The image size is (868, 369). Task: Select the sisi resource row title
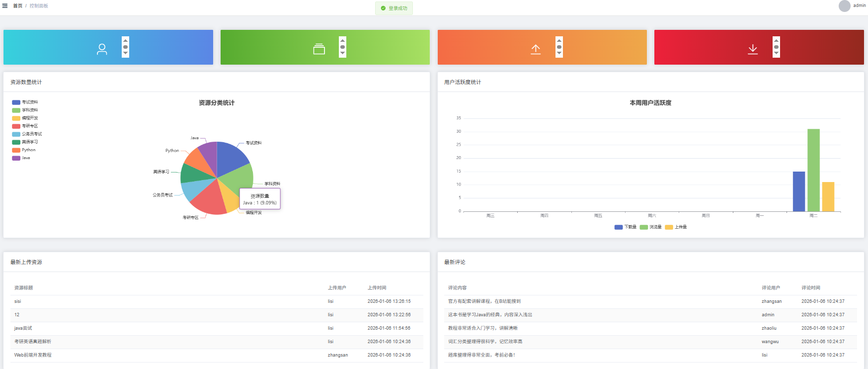coord(18,301)
